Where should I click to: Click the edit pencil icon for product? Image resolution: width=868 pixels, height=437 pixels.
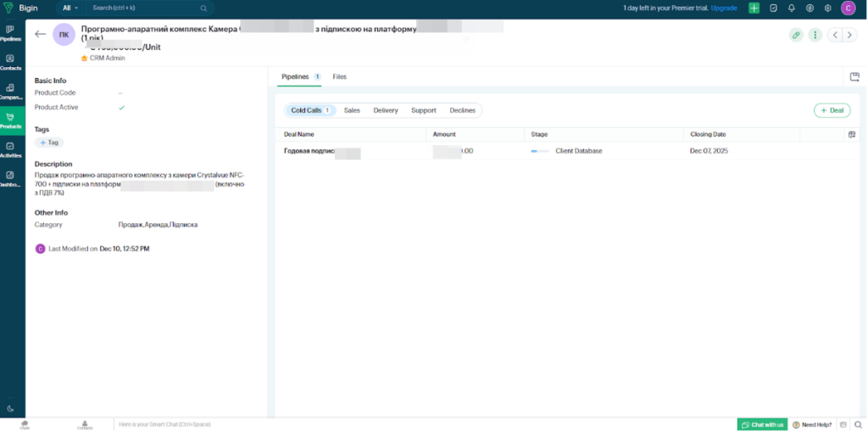[x=795, y=35]
